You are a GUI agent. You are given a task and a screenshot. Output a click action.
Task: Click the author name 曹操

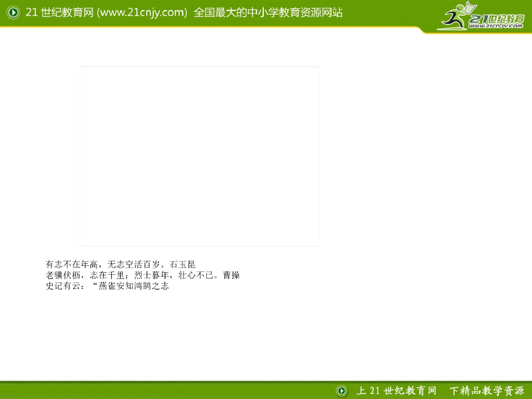pos(231,275)
